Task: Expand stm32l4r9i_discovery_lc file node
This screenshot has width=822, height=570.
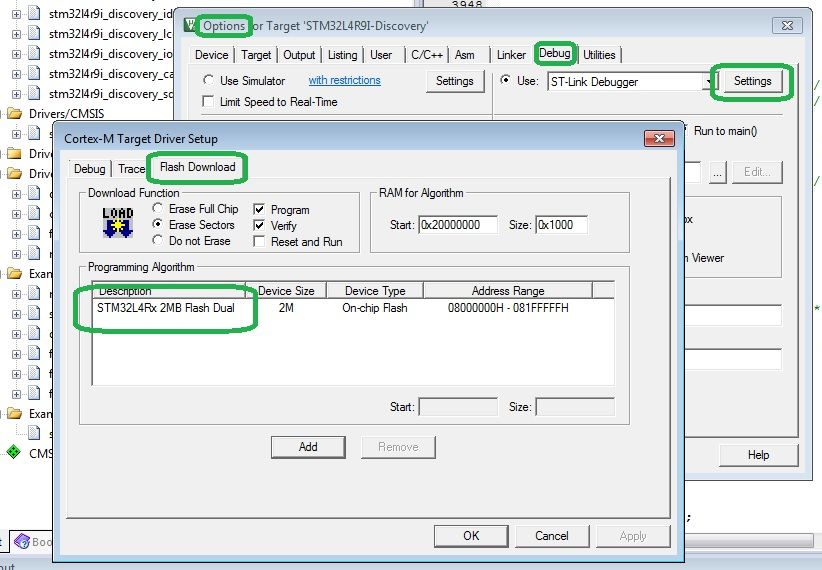Action: pos(16,34)
